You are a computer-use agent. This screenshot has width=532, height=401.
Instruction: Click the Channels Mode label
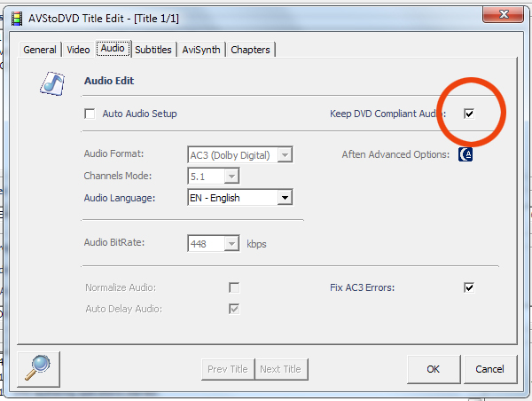(x=117, y=176)
